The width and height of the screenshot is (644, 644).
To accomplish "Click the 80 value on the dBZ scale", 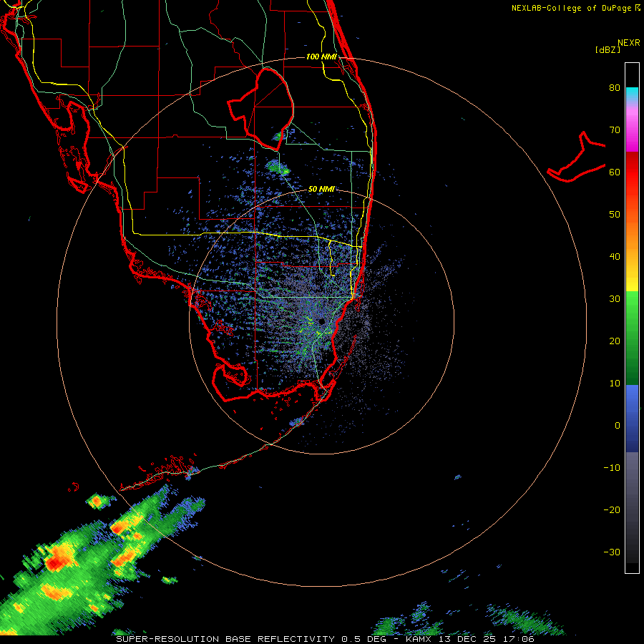I will 615,87.
